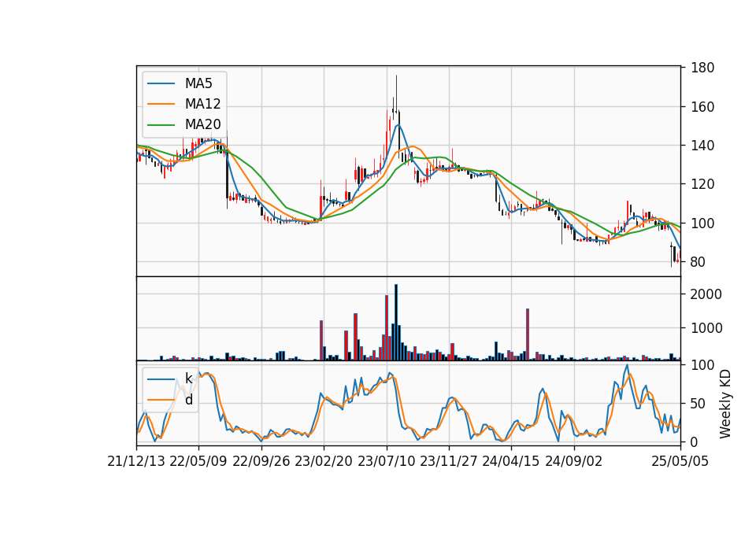
Task: Click the 22/05/09 date label
Action: click(198, 461)
